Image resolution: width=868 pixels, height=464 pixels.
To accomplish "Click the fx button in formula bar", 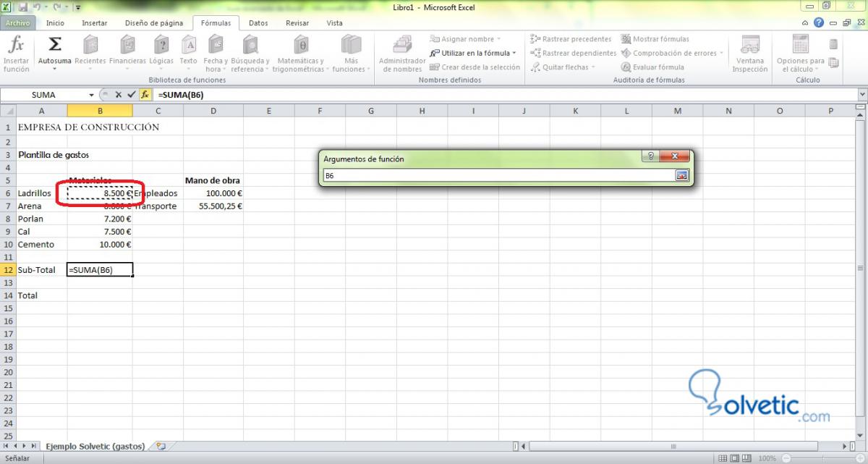I will (x=145, y=95).
